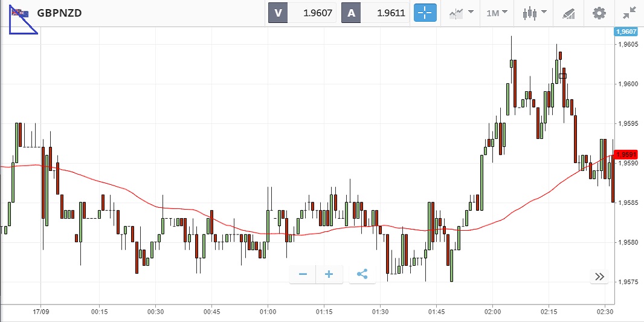Open chart settings gear

click(599, 13)
